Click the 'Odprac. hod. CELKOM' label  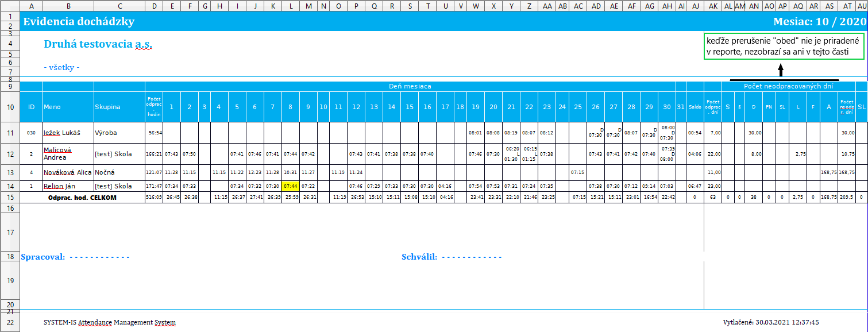point(82,197)
